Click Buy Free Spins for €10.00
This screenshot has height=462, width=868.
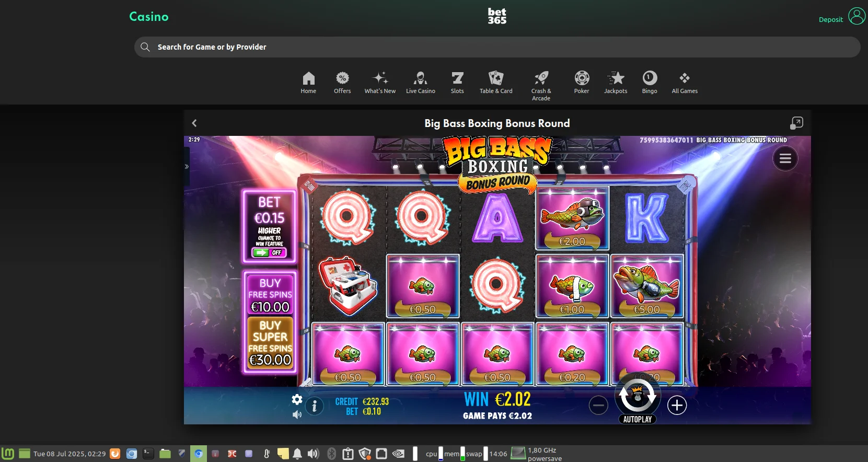tap(270, 294)
